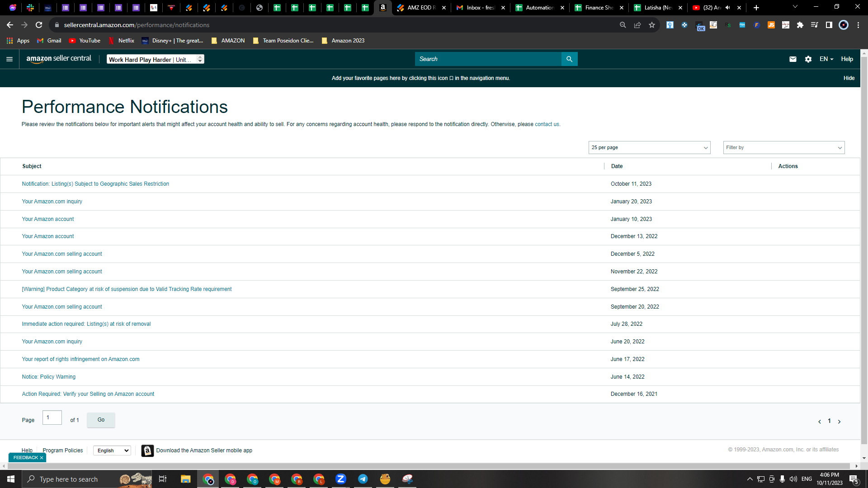Open the Chrome extensions puzzle icon
Image resolution: width=868 pixels, height=488 pixels.
coord(800,25)
